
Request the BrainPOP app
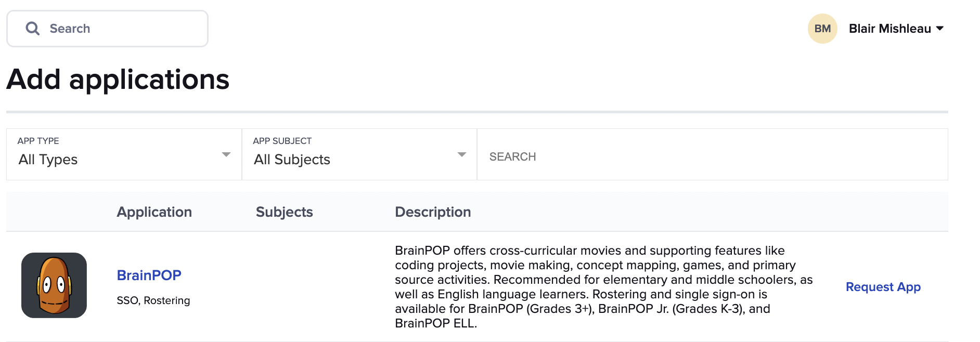click(x=883, y=286)
